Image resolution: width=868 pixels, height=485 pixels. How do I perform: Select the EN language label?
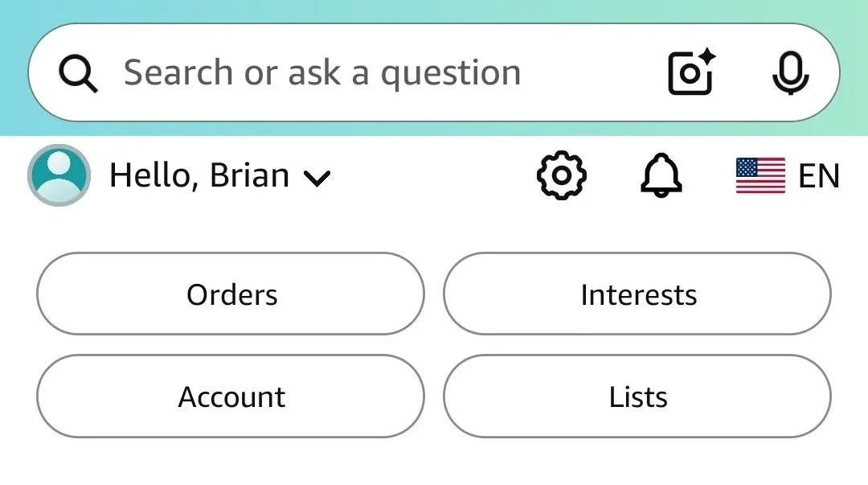pyautogui.click(x=818, y=176)
